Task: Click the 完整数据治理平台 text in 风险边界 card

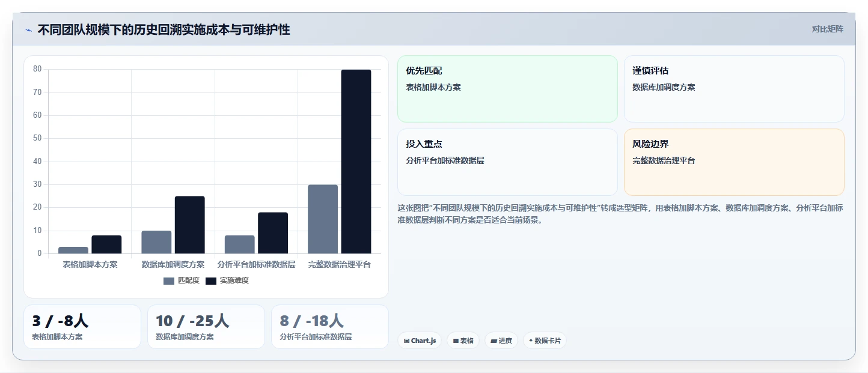Action: (664, 161)
